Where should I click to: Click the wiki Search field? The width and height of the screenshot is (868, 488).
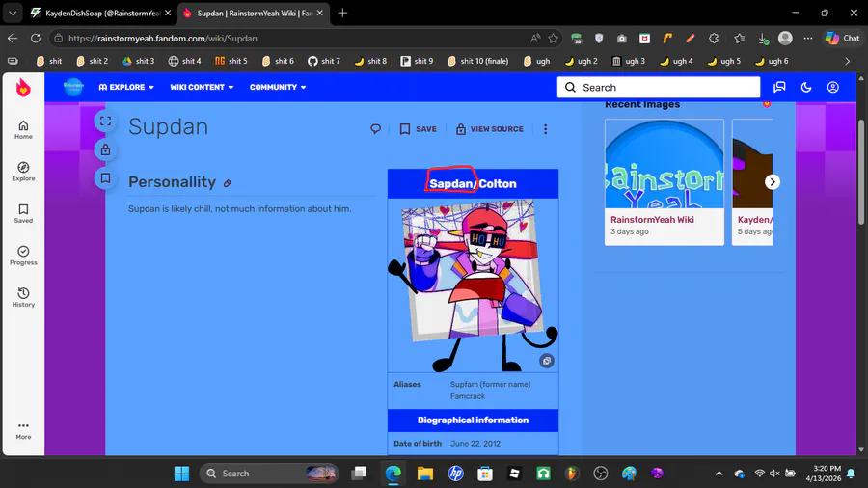[659, 87]
